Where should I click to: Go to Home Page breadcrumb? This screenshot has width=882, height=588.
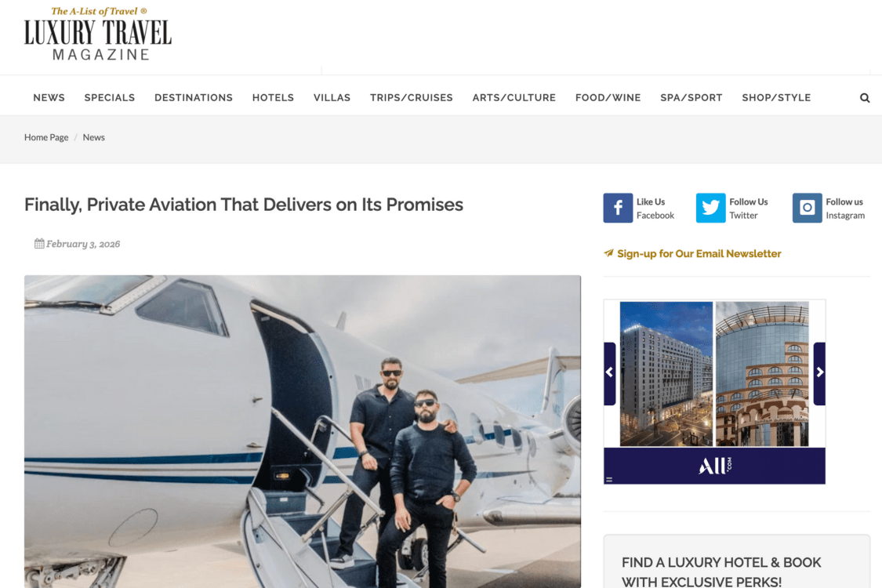click(x=46, y=137)
